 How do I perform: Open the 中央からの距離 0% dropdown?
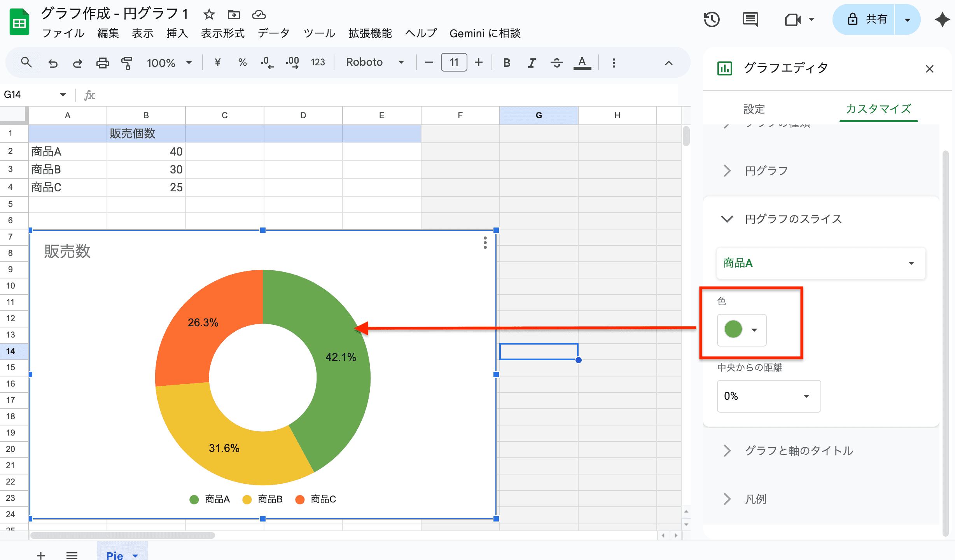pyautogui.click(x=768, y=396)
